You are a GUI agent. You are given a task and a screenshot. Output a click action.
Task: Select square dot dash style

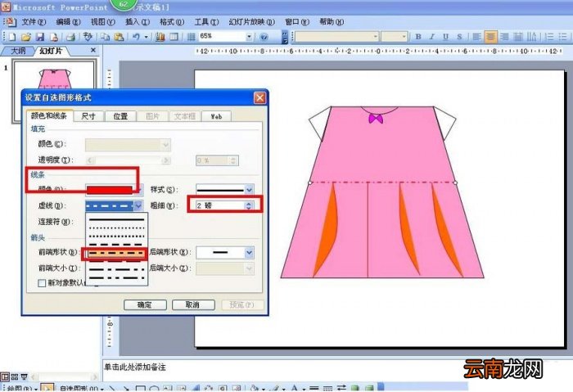coord(116,237)
